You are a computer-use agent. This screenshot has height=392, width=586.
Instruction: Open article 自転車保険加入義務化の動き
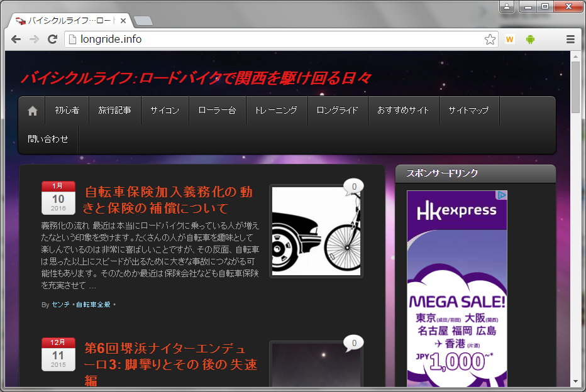(167, 200)
